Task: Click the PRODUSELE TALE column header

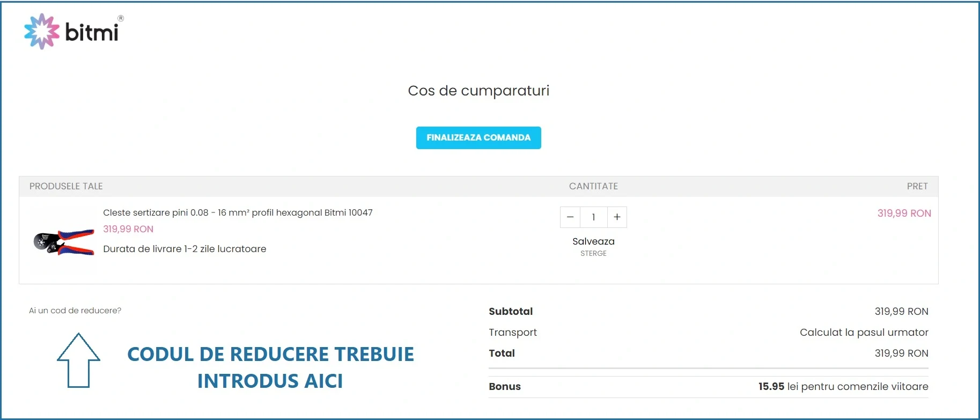Action: point(66,186)
